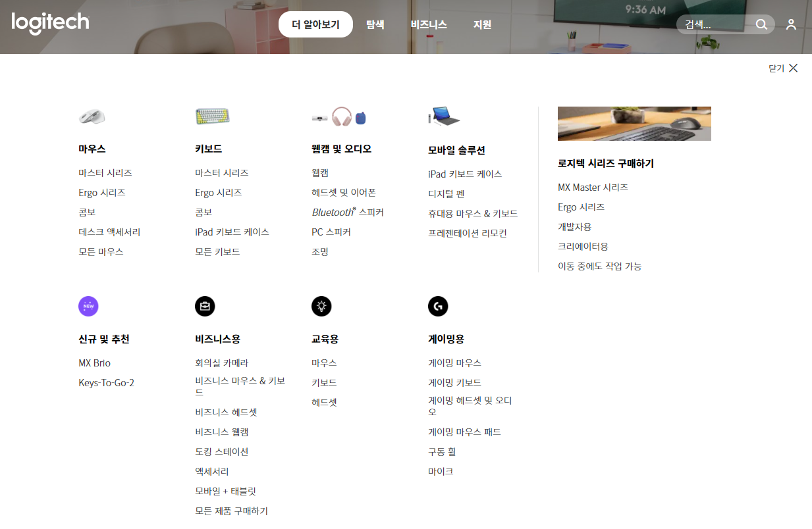Image resolution: width=812 pixels, height=529 pixels.
Task: Select Ergo 시리즈 under 키보드
Action: click(219, 192)
